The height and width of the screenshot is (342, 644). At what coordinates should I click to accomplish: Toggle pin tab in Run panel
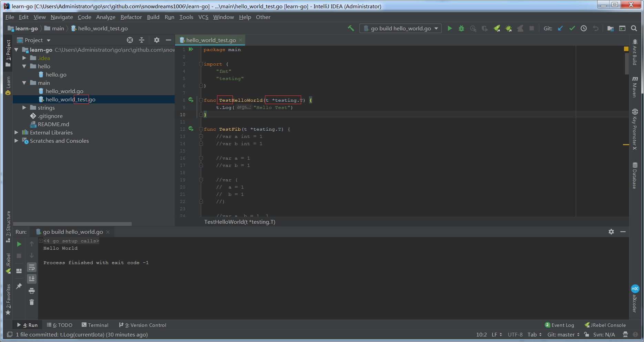point(19,286)
